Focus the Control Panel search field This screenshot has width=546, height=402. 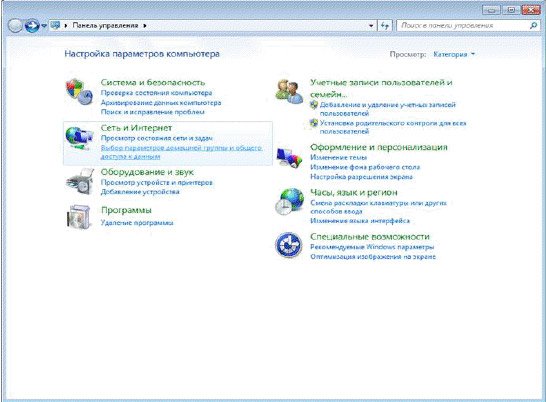[x=463, y=25]
